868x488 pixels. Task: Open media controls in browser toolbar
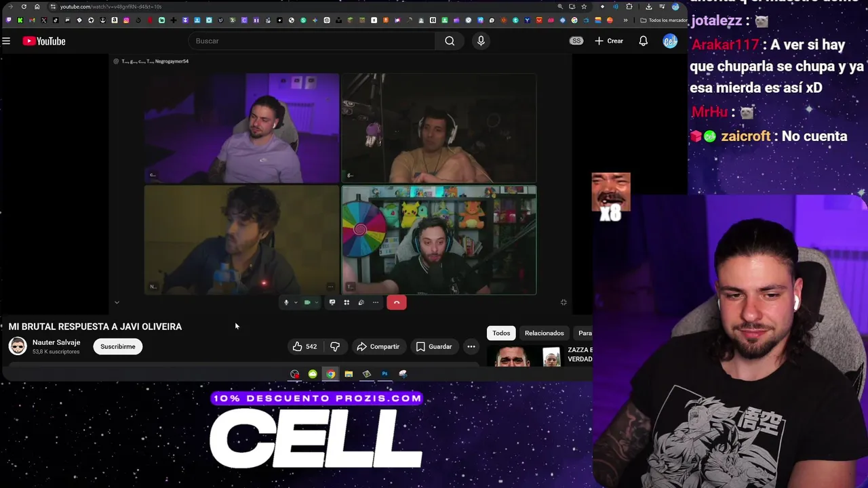point(663,7)
